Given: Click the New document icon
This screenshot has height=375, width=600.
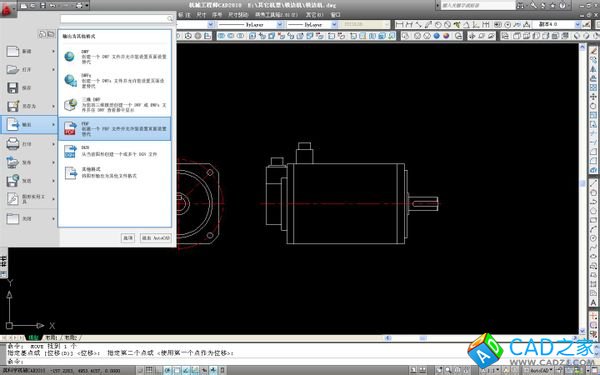Looking at the screenshot, I should 13,51.
